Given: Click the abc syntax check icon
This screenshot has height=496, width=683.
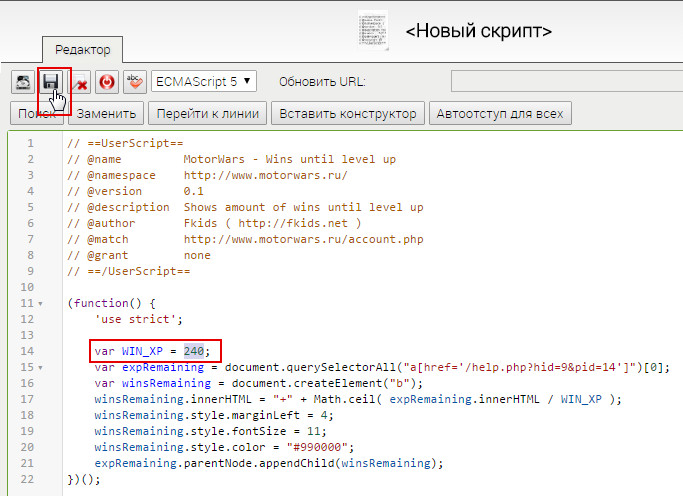Looking at the screenshot, I should tap(135, 82).
